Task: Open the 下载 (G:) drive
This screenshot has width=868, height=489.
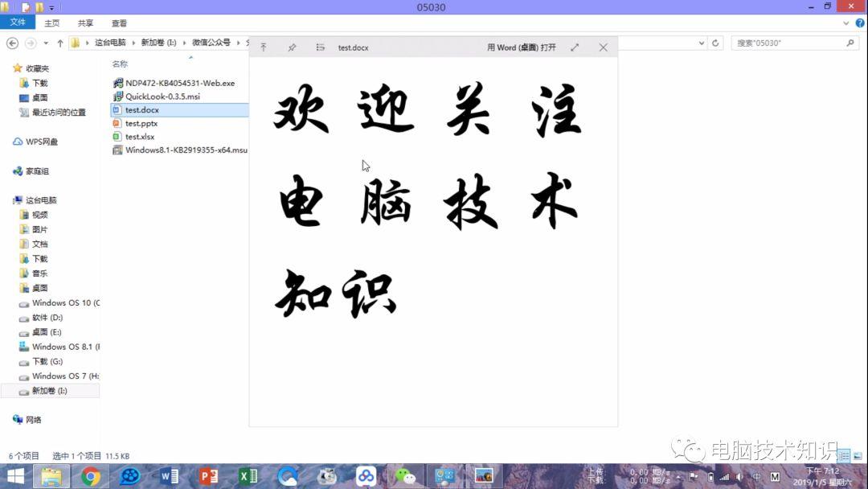Action: 47,362
